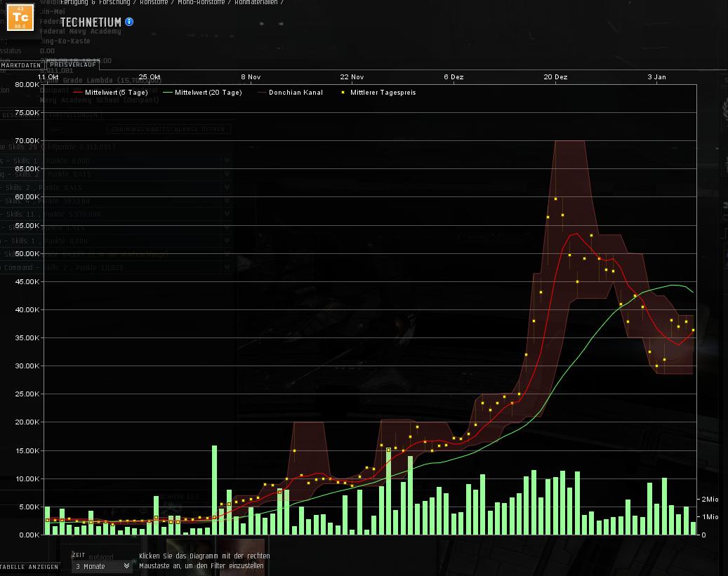
Task: Click the 11 Okt date axis label
Action: 48,77
